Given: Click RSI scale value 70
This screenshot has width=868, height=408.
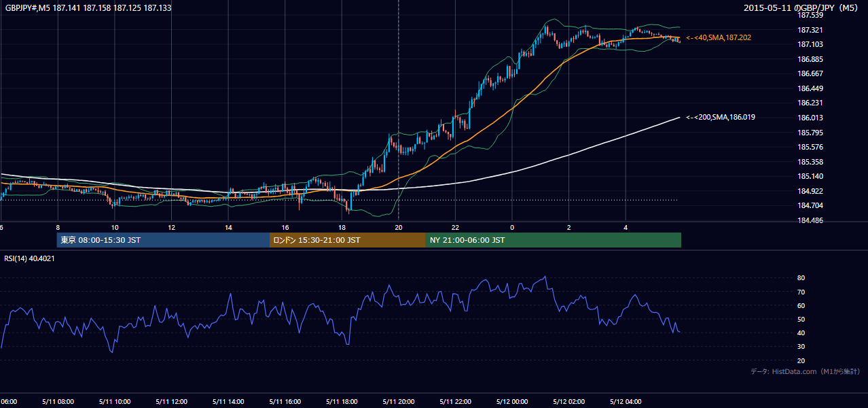Looking at the screenshot, I should [801, 292].
